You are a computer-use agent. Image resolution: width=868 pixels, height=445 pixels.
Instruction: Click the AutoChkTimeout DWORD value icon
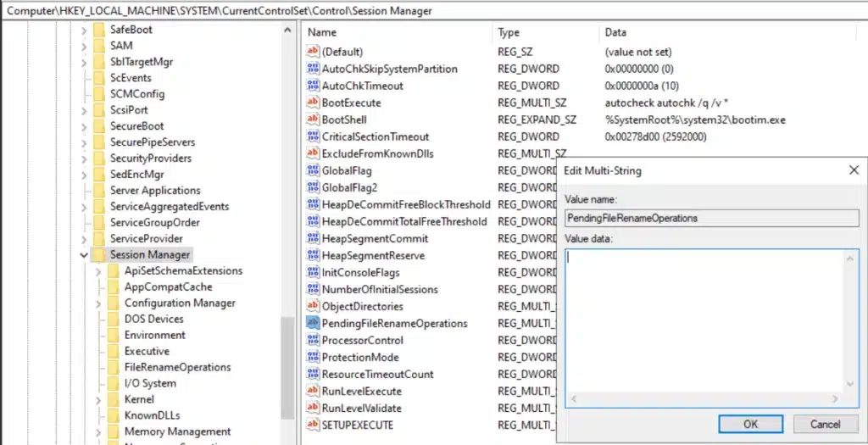[312, 86]
